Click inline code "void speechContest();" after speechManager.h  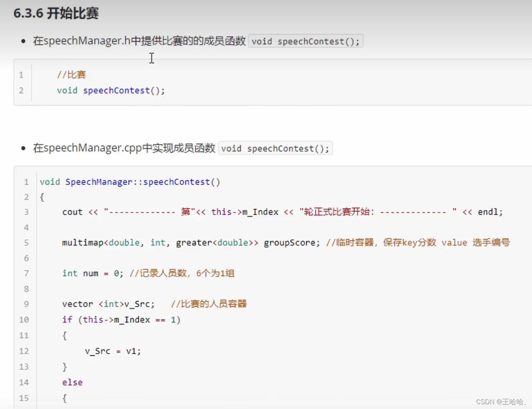pos(306,41)
